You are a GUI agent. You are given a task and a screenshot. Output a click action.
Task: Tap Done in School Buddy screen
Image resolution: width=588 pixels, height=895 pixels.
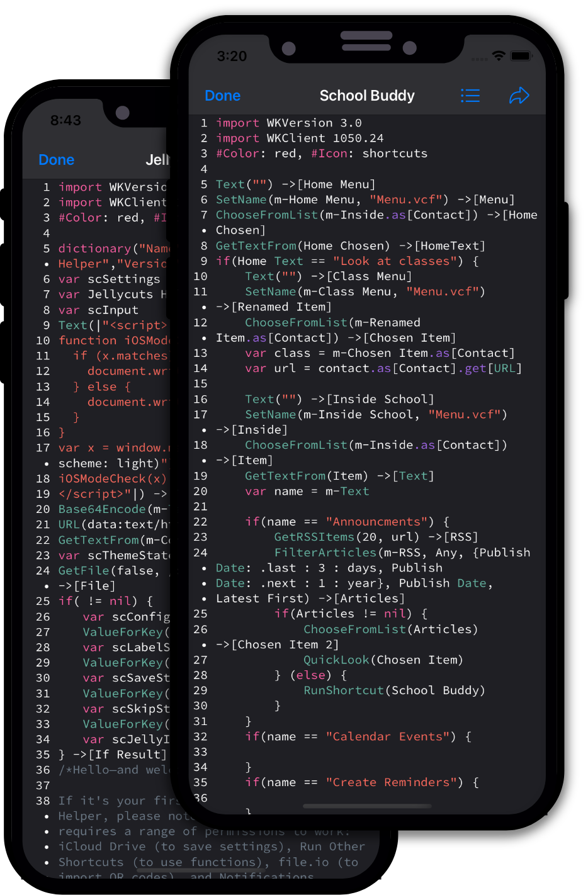click(x=222, y=96)
